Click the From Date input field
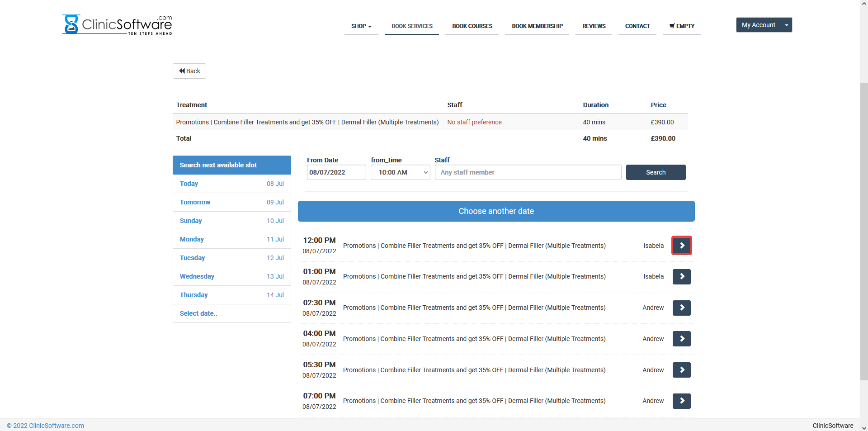This screenshot has height=431, width=868. pos(336,172)
